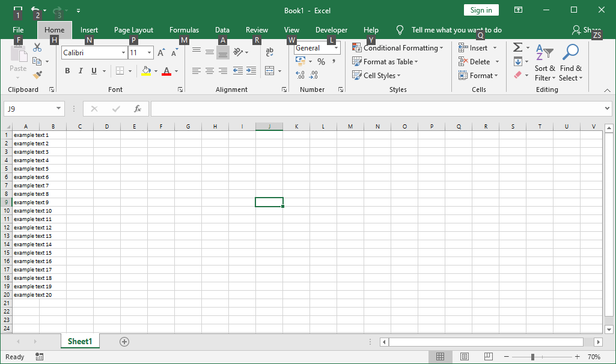Click the AutoSum icon
Image resolution: width=616 pixels, height=364 pixels.
[517, 47]
